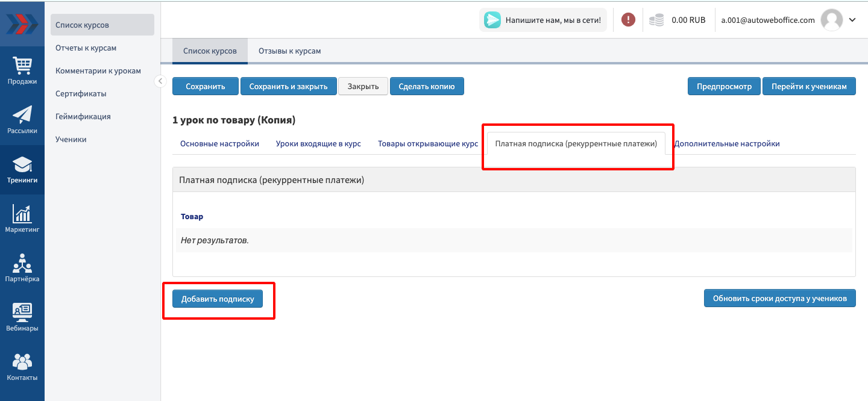Click the red alert notification icon
This screenshot has height=401, width=868.
coord(628,20)
